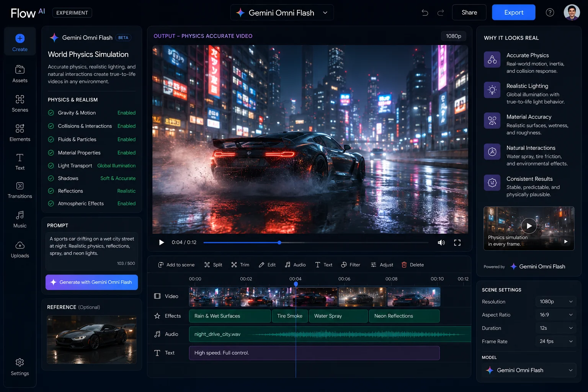This screenshot has width=588, height=392.
Task: Open Settings from the sidebar
Action: 20,367
